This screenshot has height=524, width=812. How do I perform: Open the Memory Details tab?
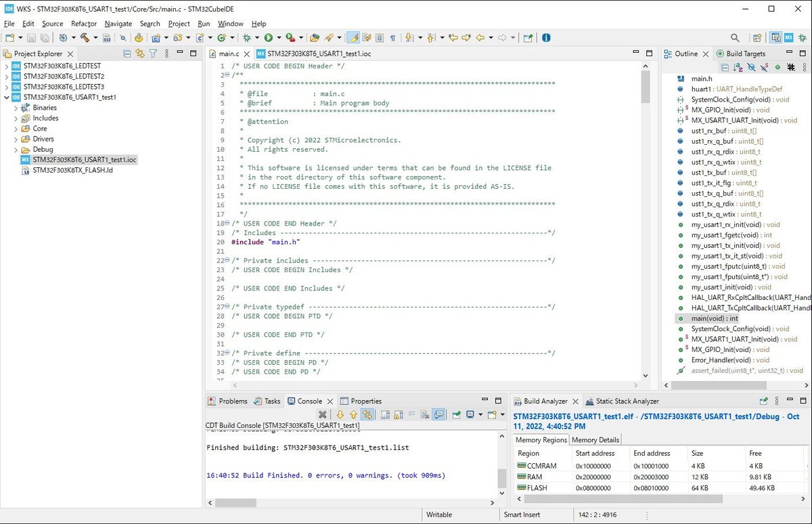(595, 440)
